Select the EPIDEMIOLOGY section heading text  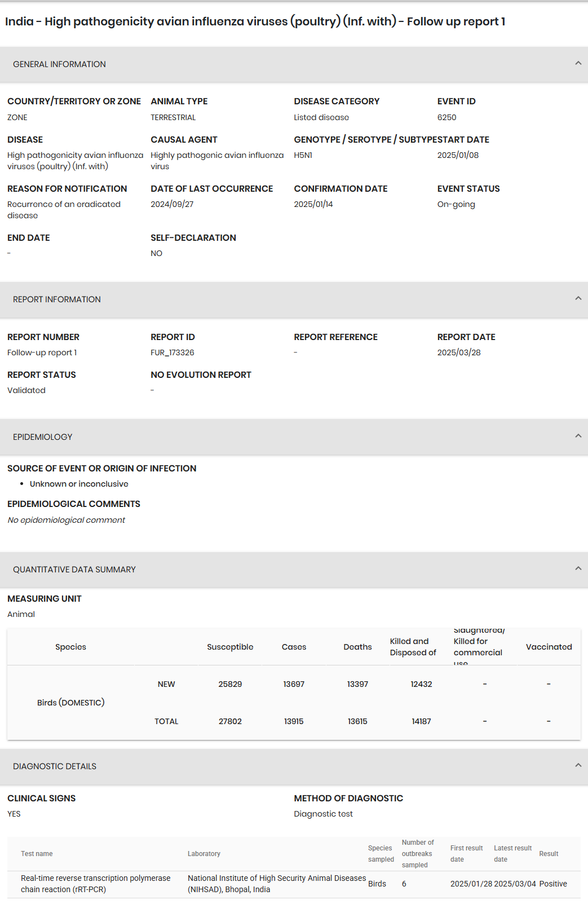click(x=43, y=437)
